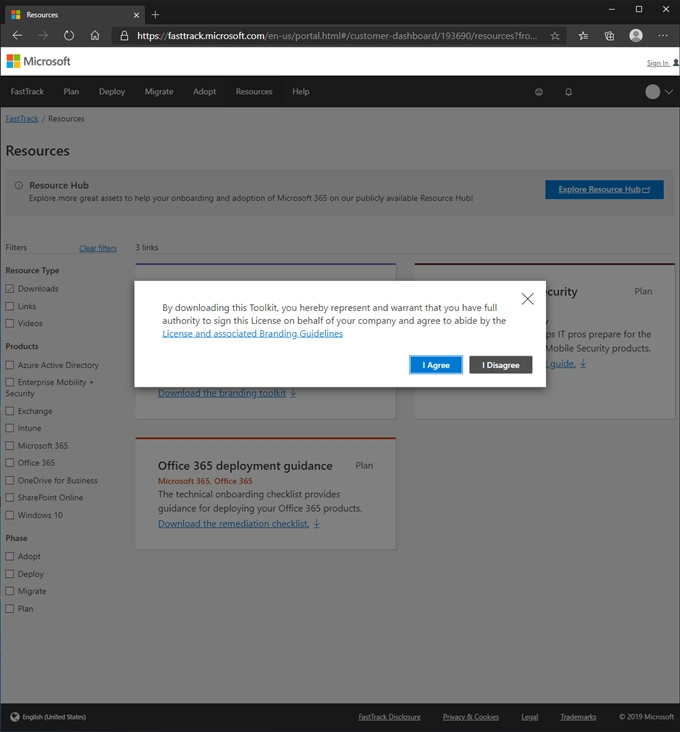Click the browser forward arrow
The width and height of the screenshot is (680, 732).
[43, 35]
